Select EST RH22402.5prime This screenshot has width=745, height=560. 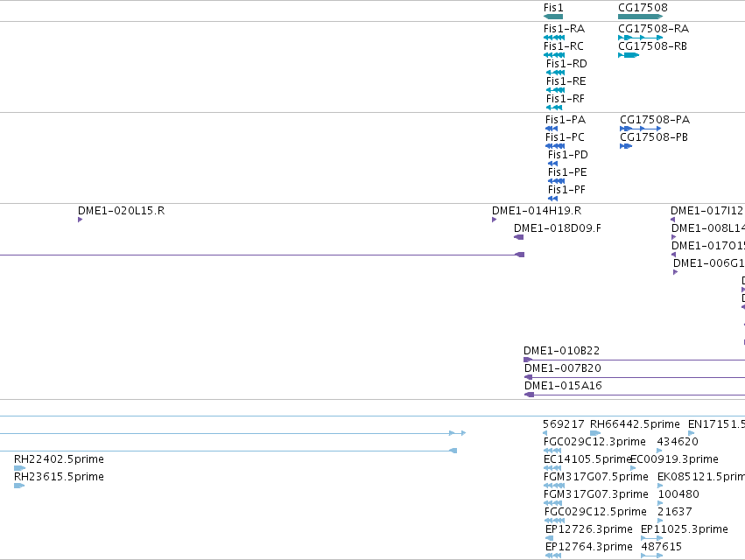coord(59,459)
